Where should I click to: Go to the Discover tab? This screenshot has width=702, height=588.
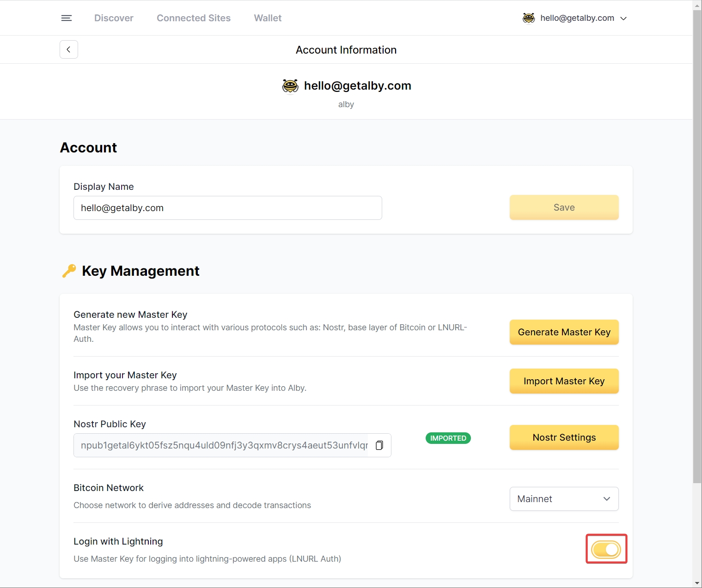point(114,18)
